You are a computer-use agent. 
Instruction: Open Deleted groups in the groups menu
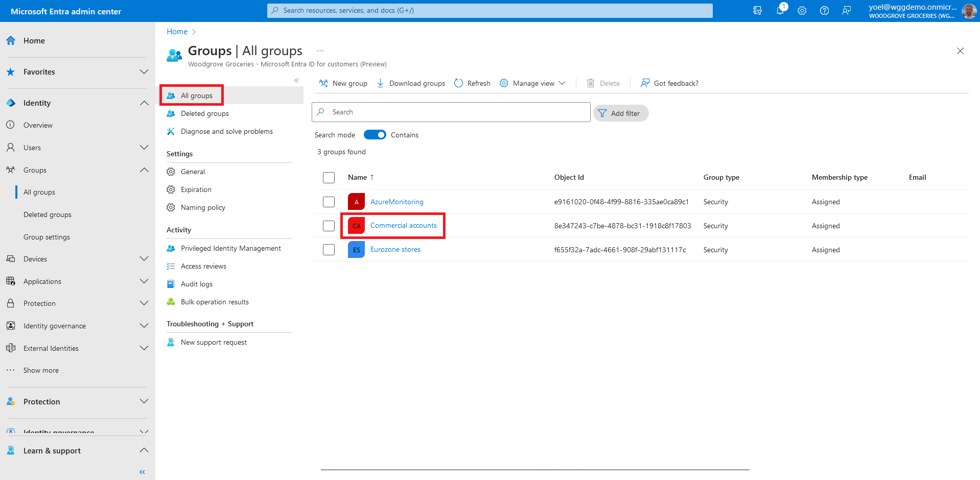point(204,113)
